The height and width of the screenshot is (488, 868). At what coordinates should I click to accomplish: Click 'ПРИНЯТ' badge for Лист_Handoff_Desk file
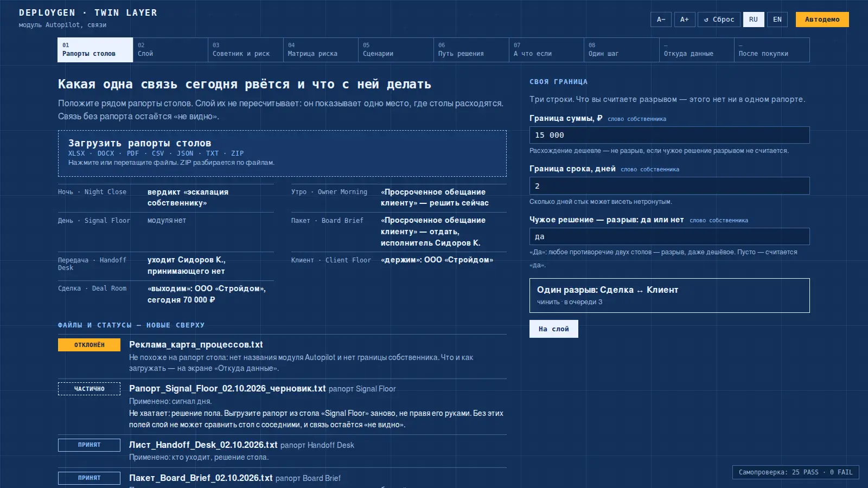tap(89, 445)
